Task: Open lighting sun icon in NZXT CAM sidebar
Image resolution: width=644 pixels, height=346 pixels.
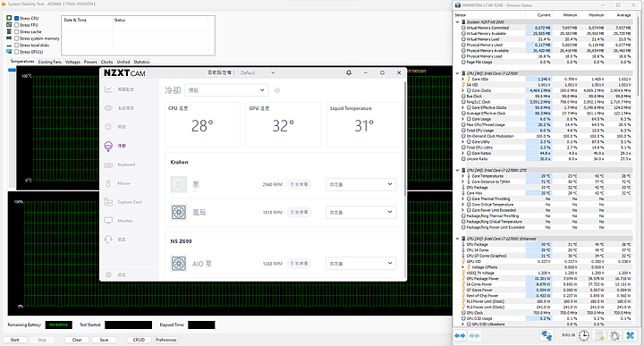Action: (108, 127)
